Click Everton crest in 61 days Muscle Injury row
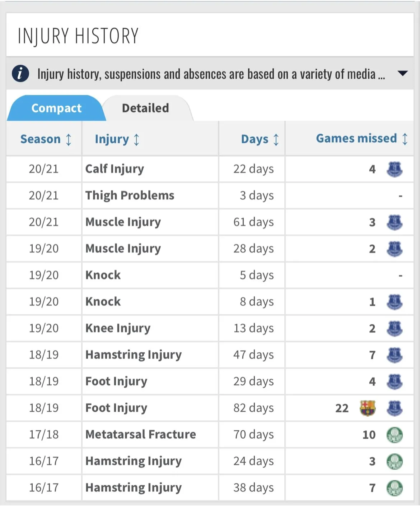Viewport: 420px width, 532px height. click(x=395, y=222)
